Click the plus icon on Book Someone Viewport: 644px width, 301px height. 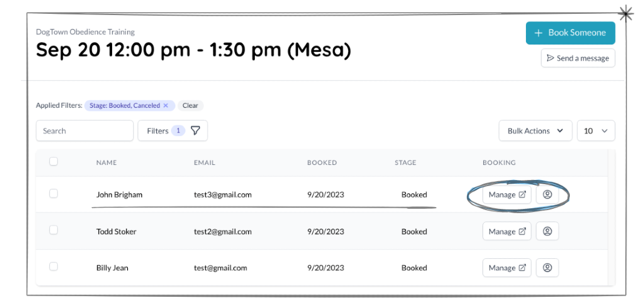tap(539, 33)
